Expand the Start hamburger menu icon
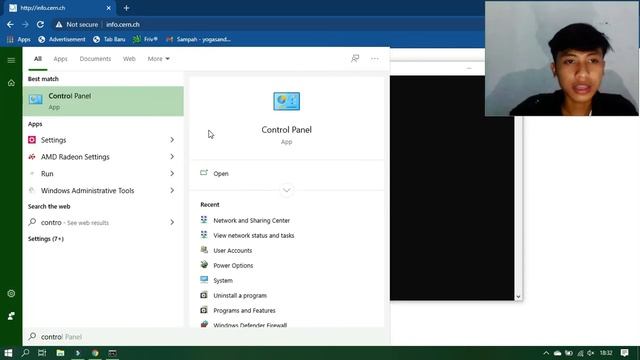 (11, 60)
